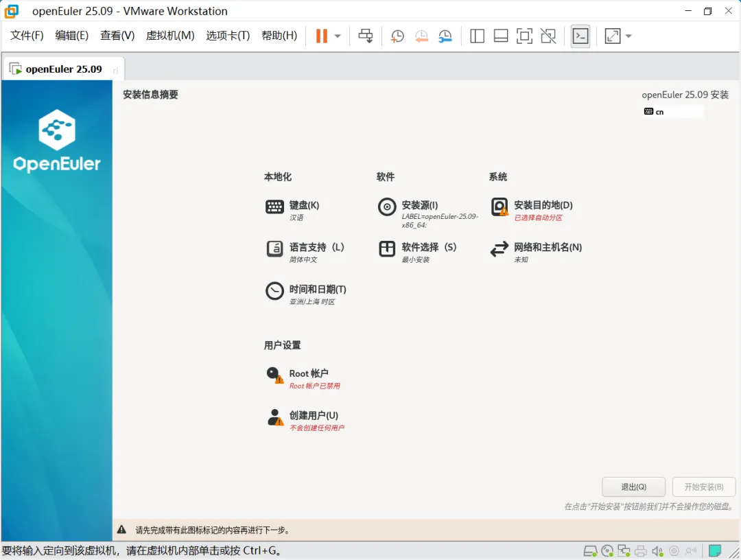741x560 pixels.
Task: Open the power options dropdown arrow
Action: coord(338,36)
